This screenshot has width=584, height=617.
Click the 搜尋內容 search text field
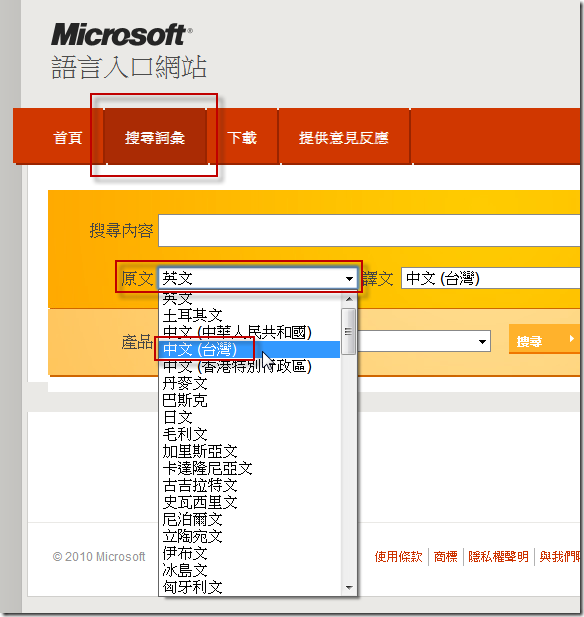pyautogui.click(x=369, y=231)
